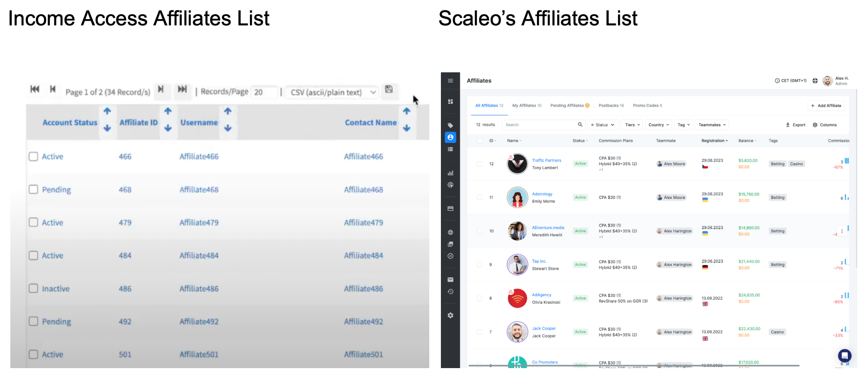Open click tracking icon in Scaleo sidebar

tap(450, 185)
